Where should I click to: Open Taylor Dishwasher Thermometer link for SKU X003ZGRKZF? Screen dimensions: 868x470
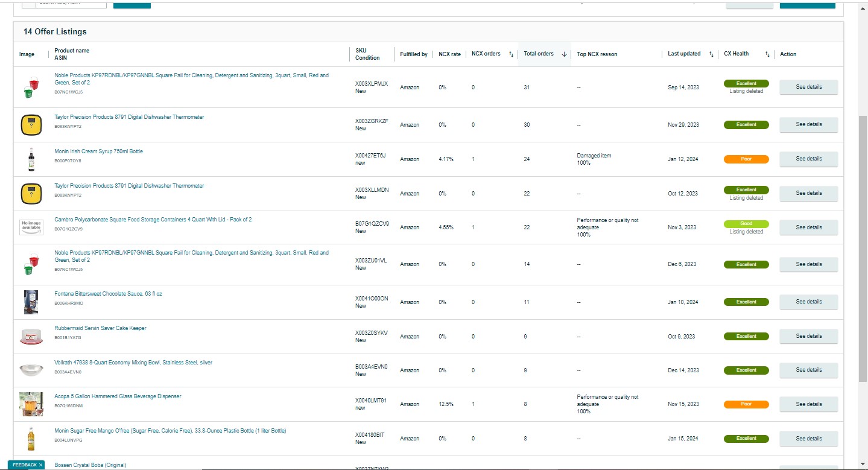[129, 117]
